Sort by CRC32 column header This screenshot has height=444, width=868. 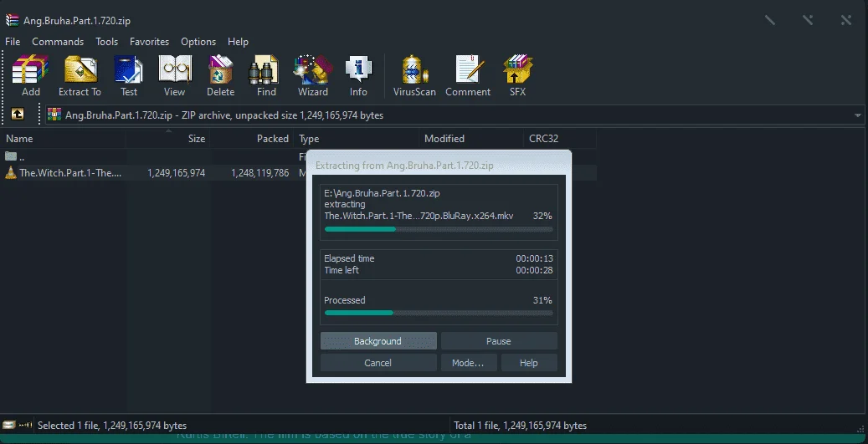pyautogui.click(x=560, y=139)
